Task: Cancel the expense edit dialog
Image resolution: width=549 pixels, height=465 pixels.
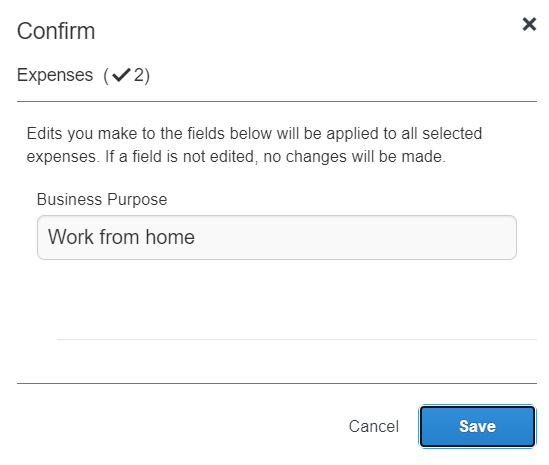Action: [x=374, y=426]
